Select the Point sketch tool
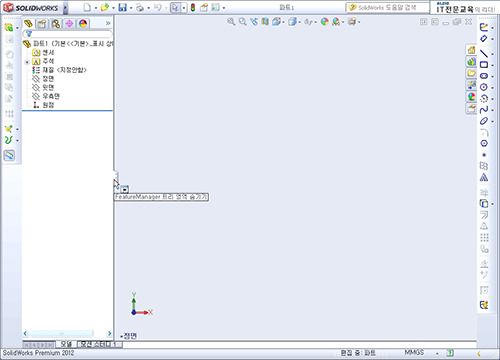Screen dimensions: 500x360 [x=484, y=155]
